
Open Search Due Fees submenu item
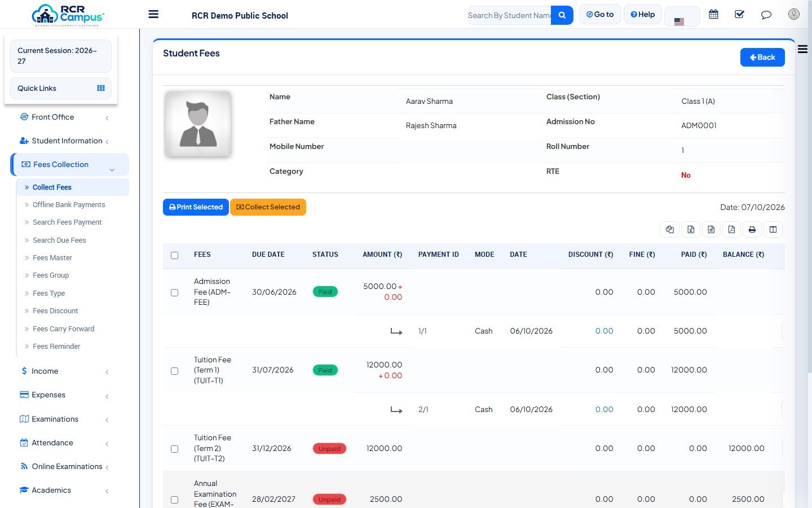tap(59, 240)
